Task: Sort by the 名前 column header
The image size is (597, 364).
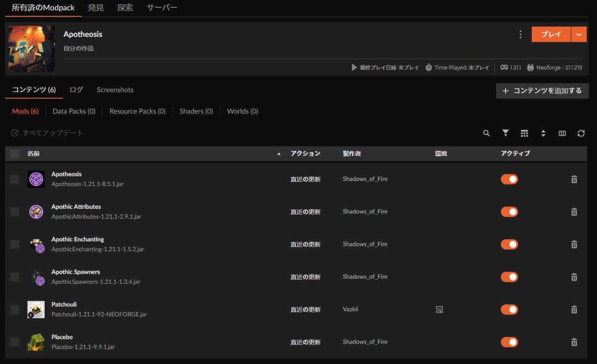Action: (34, 153)
